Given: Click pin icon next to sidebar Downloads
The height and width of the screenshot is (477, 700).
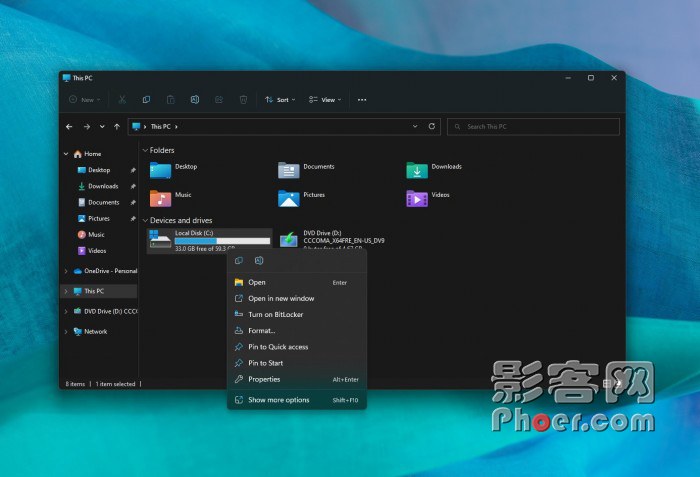Looking at the screenshot, I should pos(133,186).
